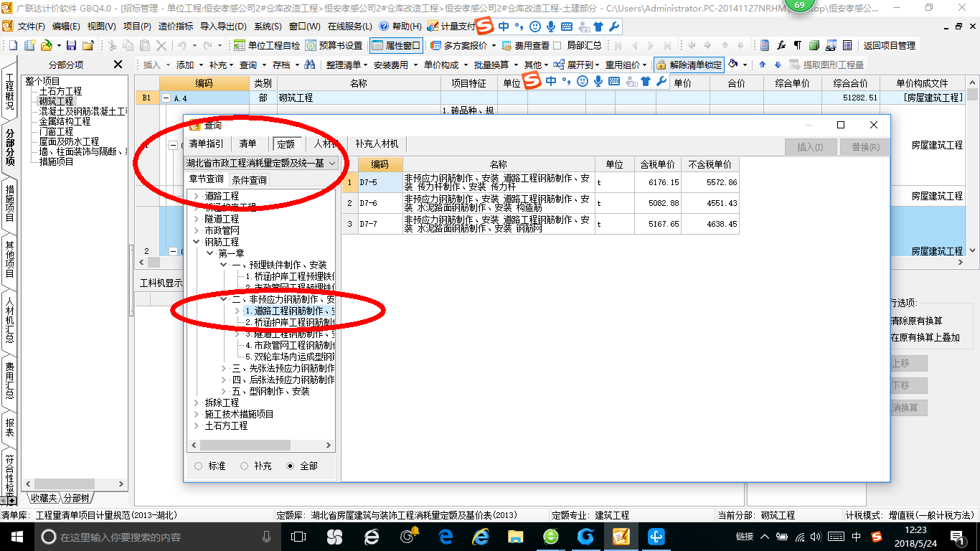This screenshot has height=551, width=980.
Task: Click the 展开到 tree-structure icon
Action: [559, 65]
